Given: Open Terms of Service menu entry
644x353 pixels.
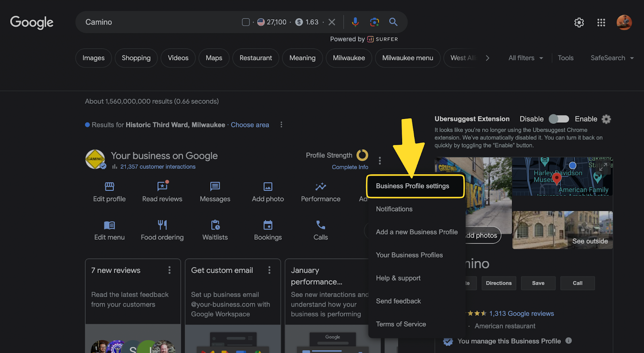Looking at the screenshot, I should (x=417, y=324).
